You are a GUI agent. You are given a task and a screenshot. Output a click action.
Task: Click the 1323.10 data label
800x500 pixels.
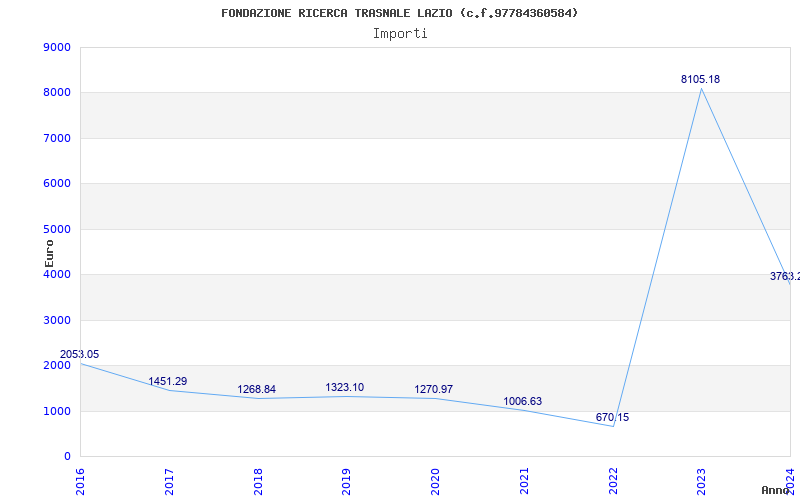coord(345,387)
